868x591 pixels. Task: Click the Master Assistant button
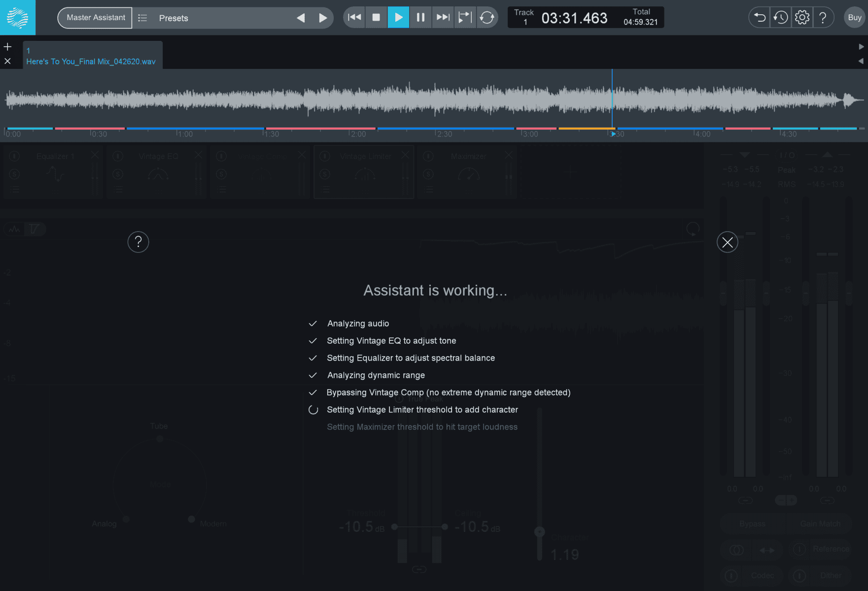coord(96,18)
